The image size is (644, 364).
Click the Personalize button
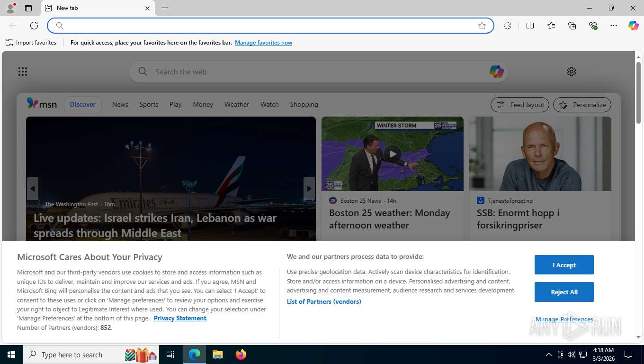[x=582, y=105]
